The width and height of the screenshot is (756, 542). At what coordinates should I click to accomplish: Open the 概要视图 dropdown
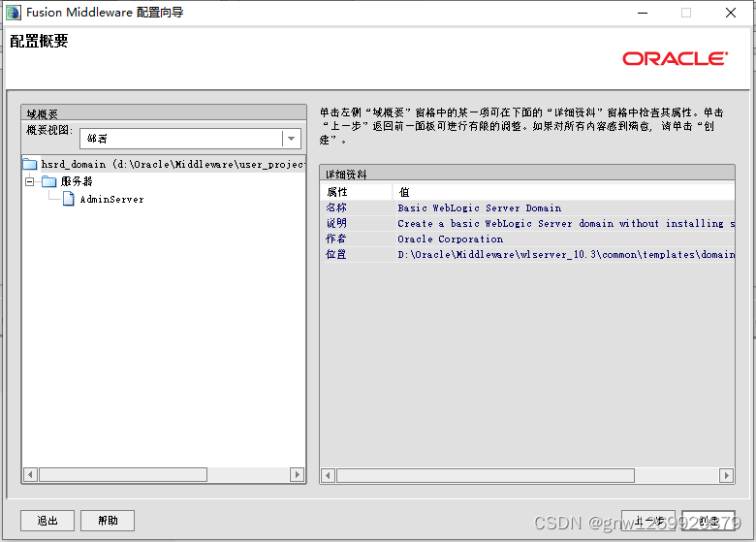291,139
